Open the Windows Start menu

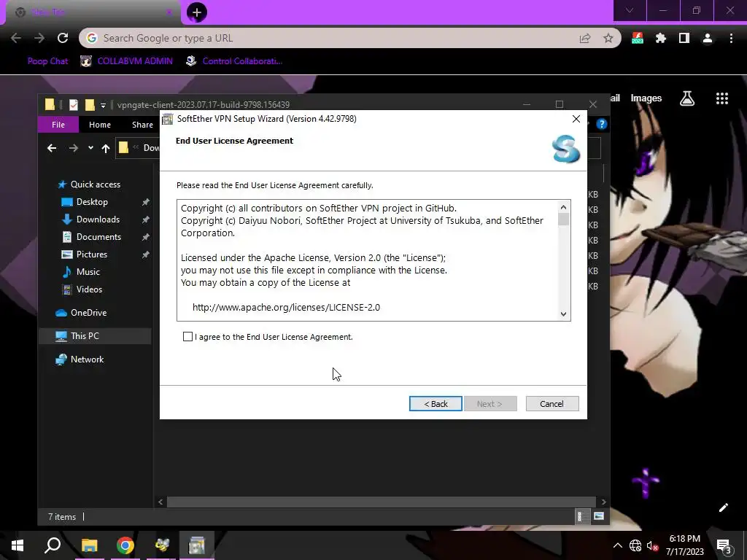(x=18, y=545)
